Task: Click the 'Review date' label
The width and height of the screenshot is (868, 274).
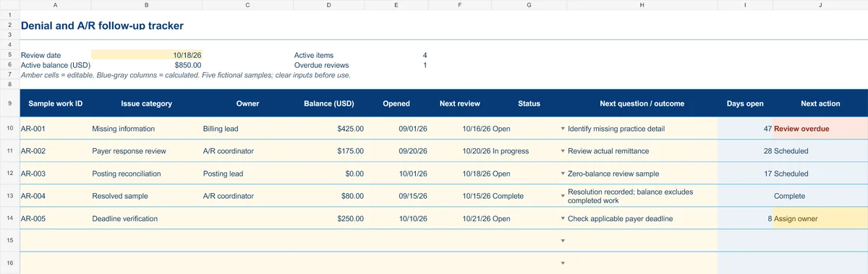Action: point(41,55)
